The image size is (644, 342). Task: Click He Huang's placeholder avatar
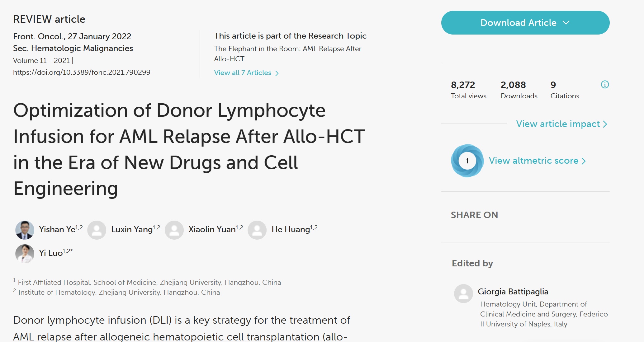coord(257,230)
